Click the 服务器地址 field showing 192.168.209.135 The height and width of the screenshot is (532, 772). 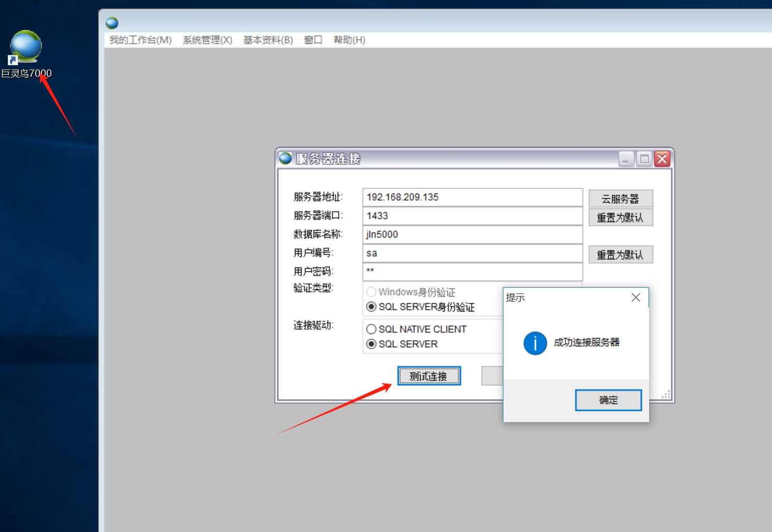(x=472, y=197)
